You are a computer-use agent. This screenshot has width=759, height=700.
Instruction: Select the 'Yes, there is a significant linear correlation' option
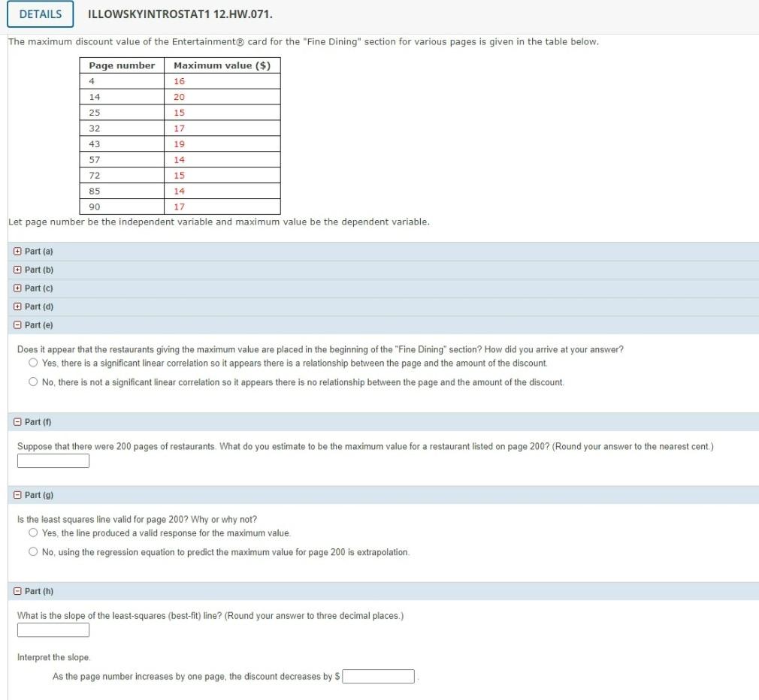coord(33,363)
